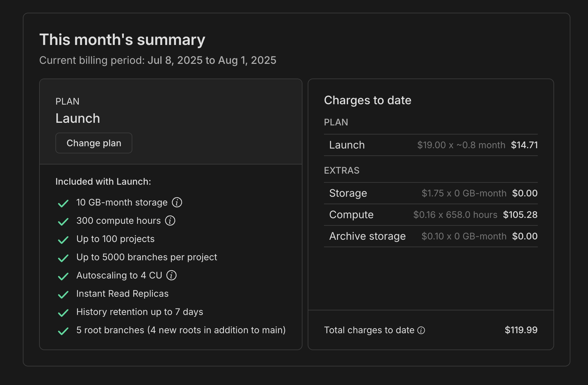Click checkmark next to Up to 100 projects

[63, 240]
